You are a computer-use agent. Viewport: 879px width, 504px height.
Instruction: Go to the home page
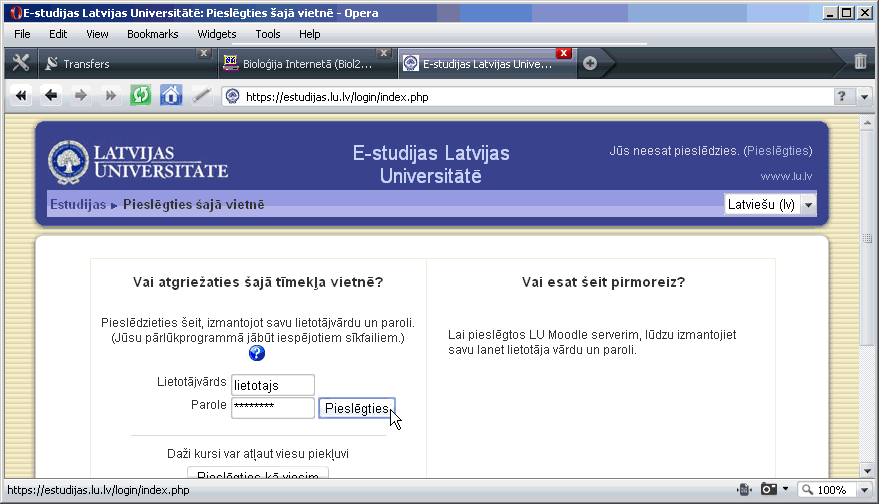[171, 96]
